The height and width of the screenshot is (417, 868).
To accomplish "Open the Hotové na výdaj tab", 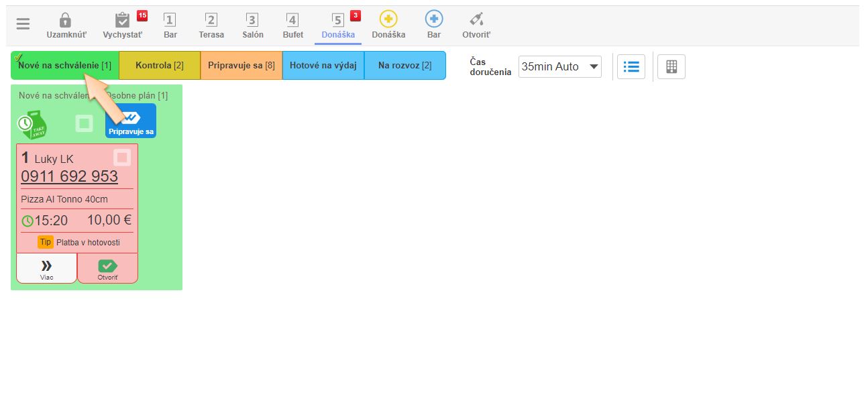I will point(323,66).
